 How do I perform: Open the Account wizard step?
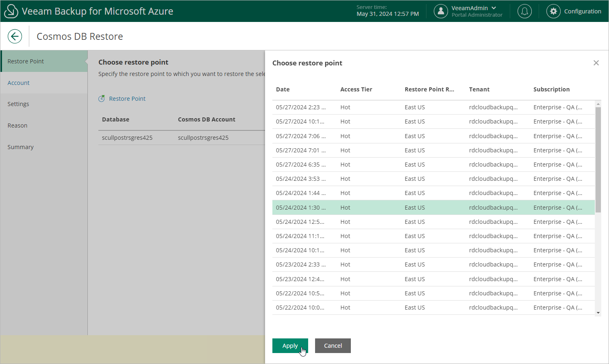[x=44, y=83]
